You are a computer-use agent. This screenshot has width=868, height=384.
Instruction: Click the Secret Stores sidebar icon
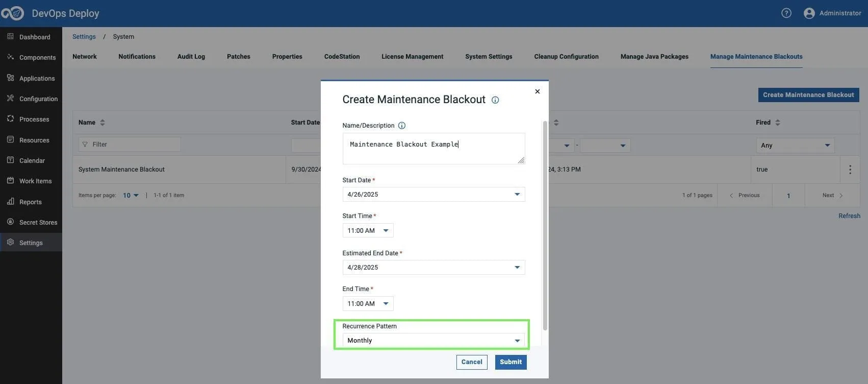coord(10,222)
